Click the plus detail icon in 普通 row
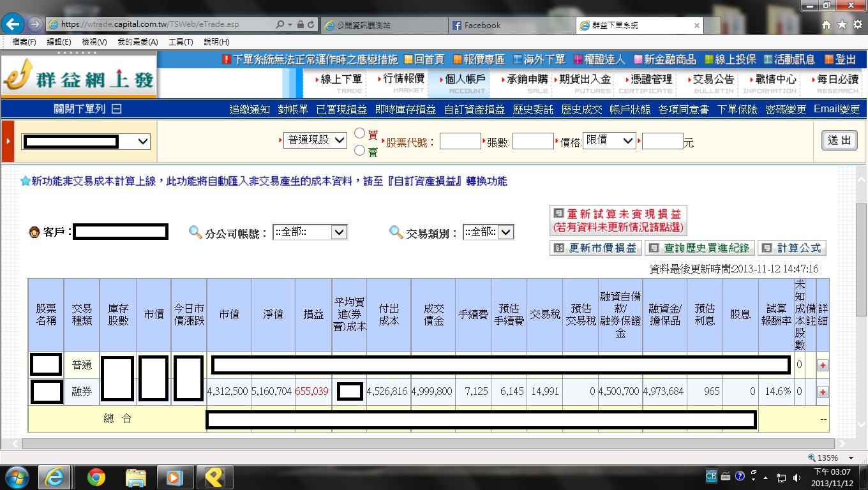Image resolution: width=868 pixels, height=490 pixels. [823, 366]
